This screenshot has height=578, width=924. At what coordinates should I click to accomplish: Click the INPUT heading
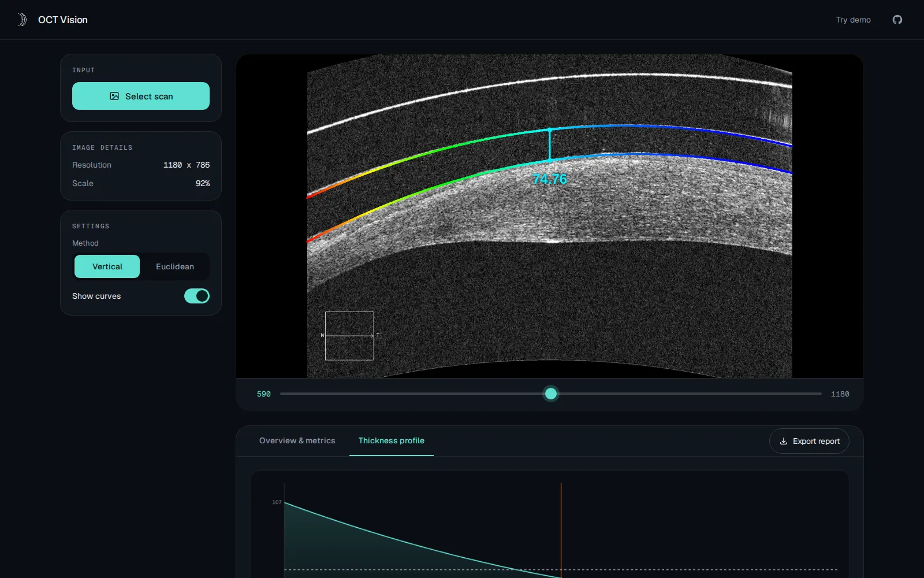[x=83, y=71]
